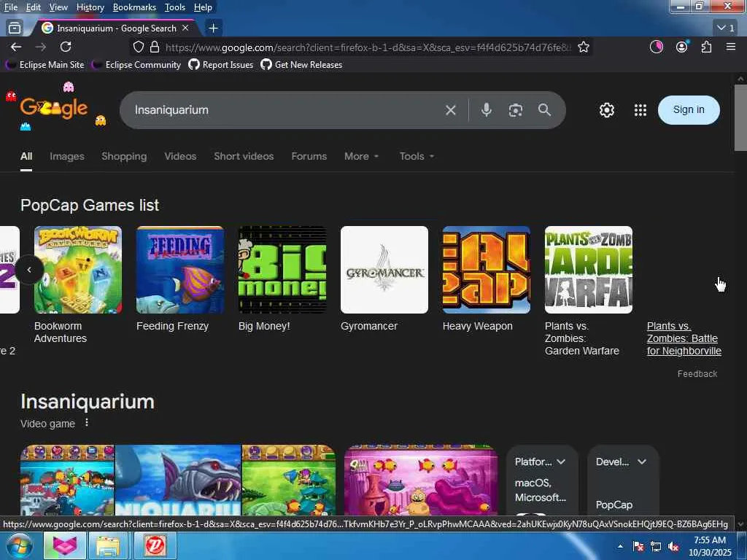The width and height of the screenshot is (747, 560).
Task: Open the Tools menu in menu bar
Action: pyautogui.click(x=175, y=7)
